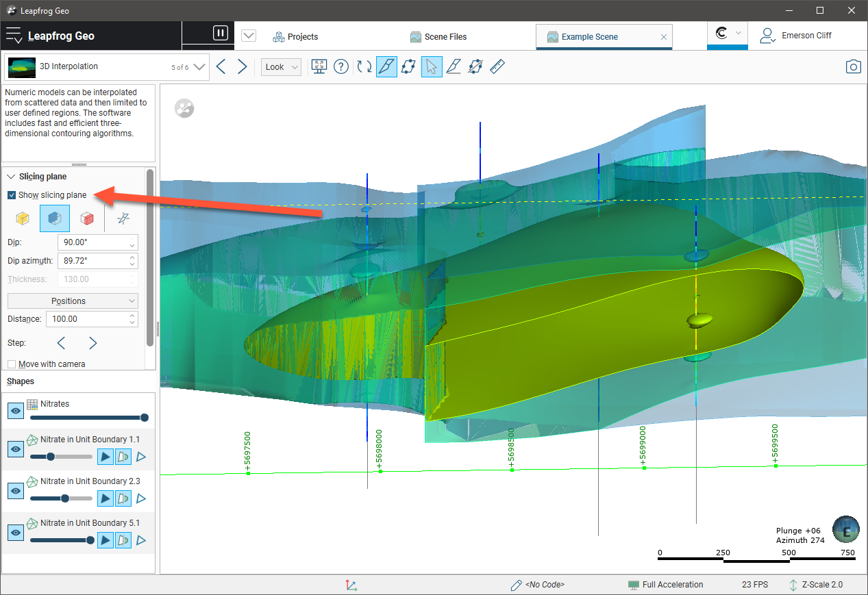Open the Leapfrog Geo main menu icon
This screenshot has width=868, height=595.
point(14,36)
